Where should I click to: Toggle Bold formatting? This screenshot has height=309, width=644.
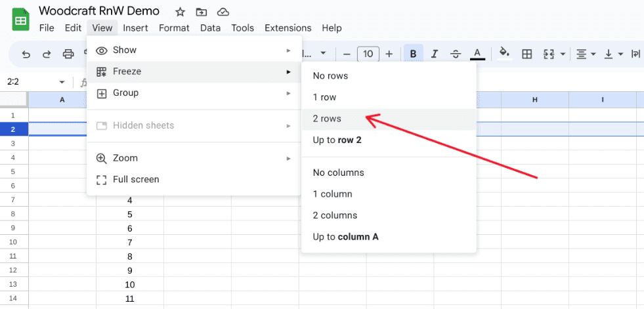[x=414, y=54]
